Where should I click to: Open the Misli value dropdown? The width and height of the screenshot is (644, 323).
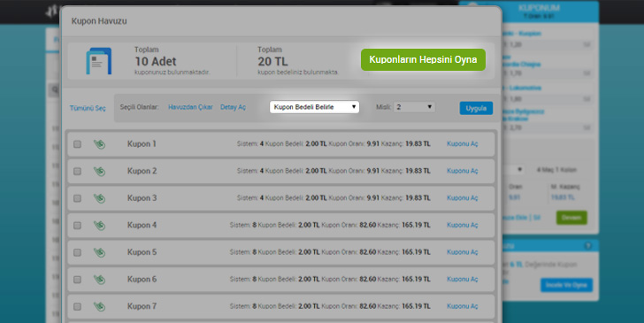[x=414, y=107]
